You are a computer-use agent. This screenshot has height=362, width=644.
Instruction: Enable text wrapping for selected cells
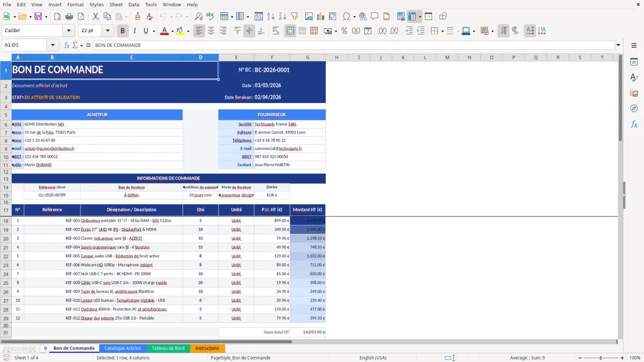[x=275, y=31]
